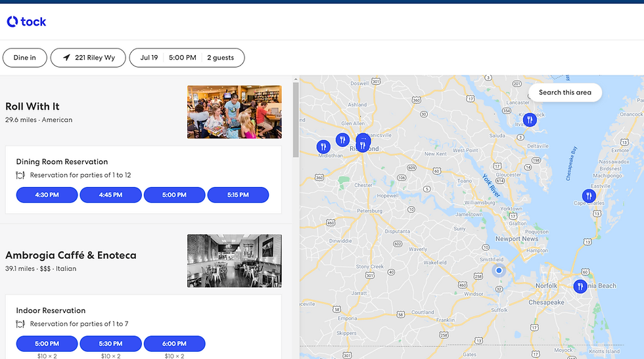
Task: Click the 29.6 miles · American text
Action: click(x=39, y=120)
